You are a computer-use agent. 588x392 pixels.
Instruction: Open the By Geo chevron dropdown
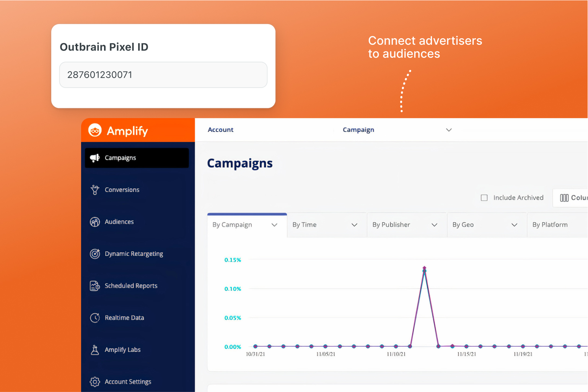pyautogui.click(x=514, y=225)
